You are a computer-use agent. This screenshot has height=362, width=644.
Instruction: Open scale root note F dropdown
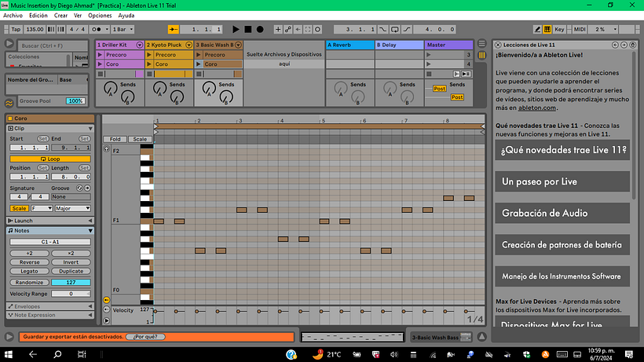(x=42, y=209)
